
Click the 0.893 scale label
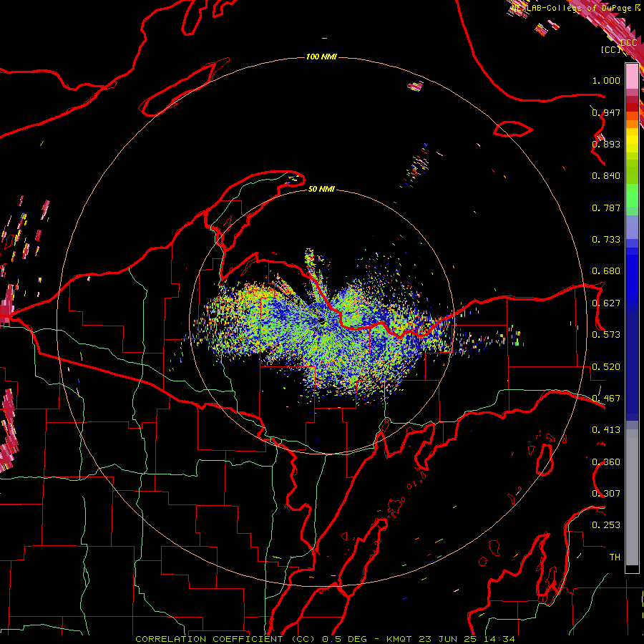point(606,144)
